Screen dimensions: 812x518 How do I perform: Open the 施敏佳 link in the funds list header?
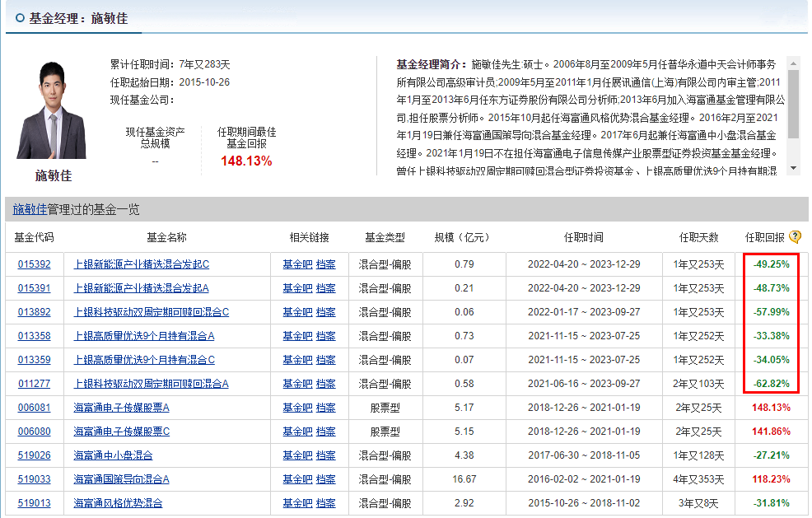[x=30, y=209]
